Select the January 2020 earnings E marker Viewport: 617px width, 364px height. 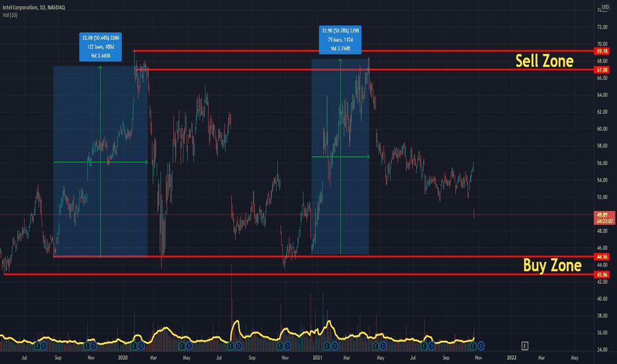[134, 346]
